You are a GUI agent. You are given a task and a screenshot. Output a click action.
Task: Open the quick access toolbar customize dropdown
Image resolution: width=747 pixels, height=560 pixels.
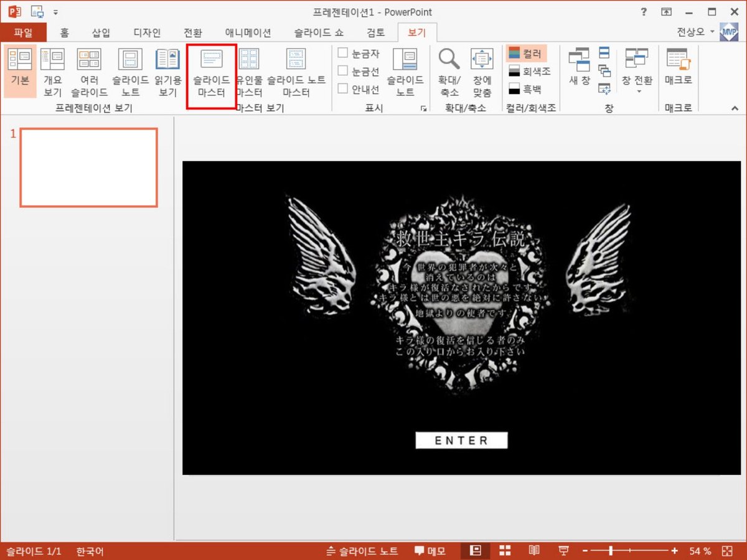(55, 12)
